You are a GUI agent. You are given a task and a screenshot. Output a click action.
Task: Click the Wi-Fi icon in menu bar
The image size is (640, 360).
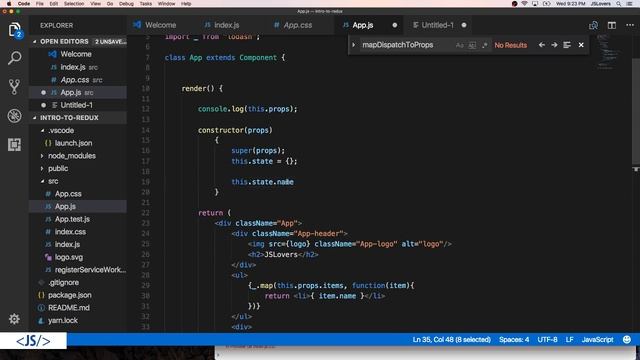click(524, 4)
